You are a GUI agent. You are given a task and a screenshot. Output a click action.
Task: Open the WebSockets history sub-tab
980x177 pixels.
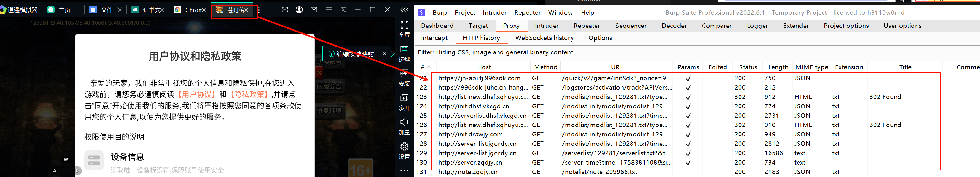tap(544, 38)
